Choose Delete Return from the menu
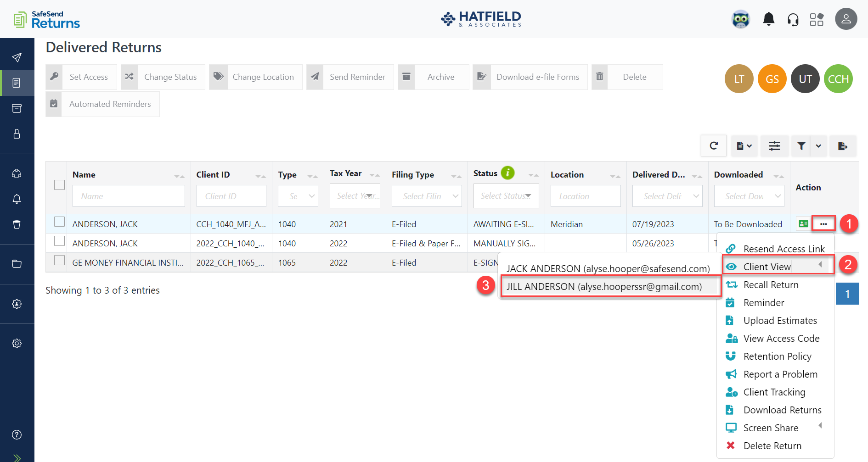 click(772, 445)
